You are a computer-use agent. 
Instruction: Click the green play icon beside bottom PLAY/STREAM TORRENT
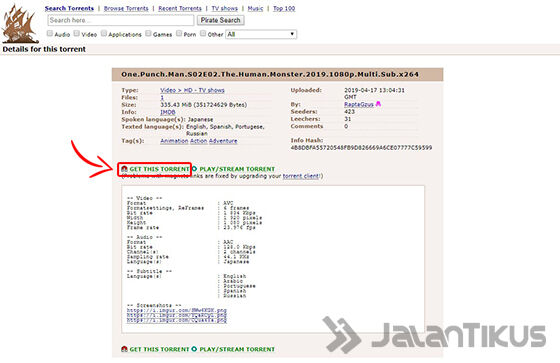click(194, 349)
